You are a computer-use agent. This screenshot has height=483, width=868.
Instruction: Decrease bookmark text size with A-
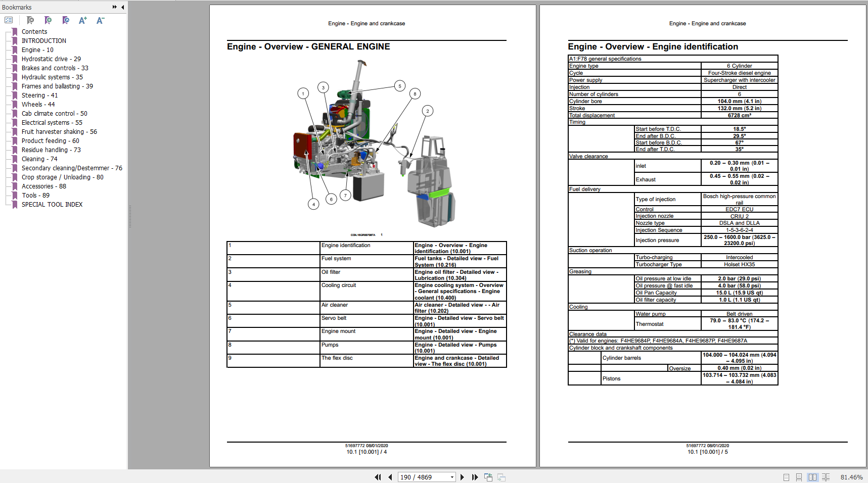(101, 20)
